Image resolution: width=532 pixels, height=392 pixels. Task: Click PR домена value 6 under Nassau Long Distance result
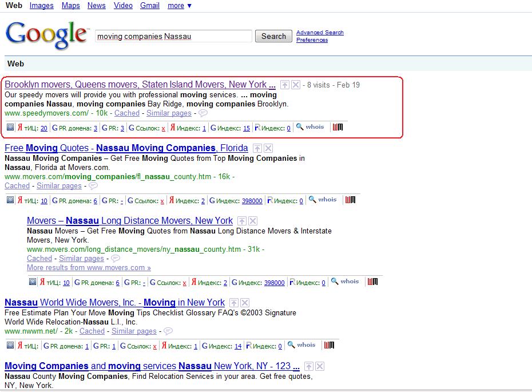point(118,283)
